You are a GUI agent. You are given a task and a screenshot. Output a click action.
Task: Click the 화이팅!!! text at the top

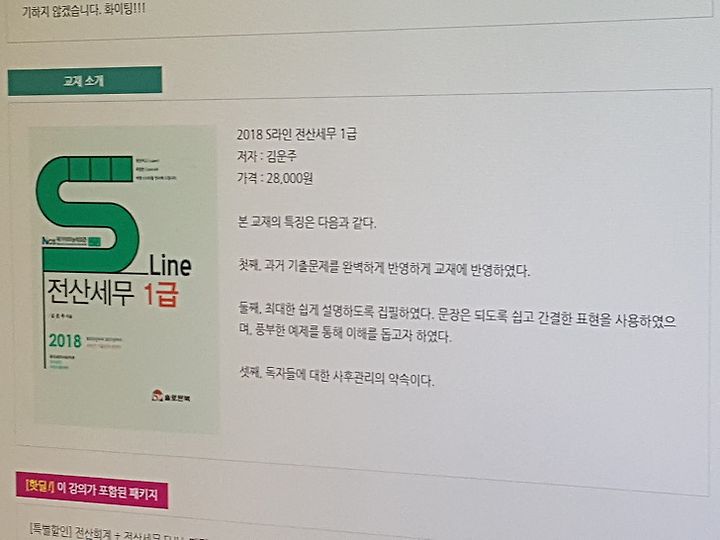125,8
